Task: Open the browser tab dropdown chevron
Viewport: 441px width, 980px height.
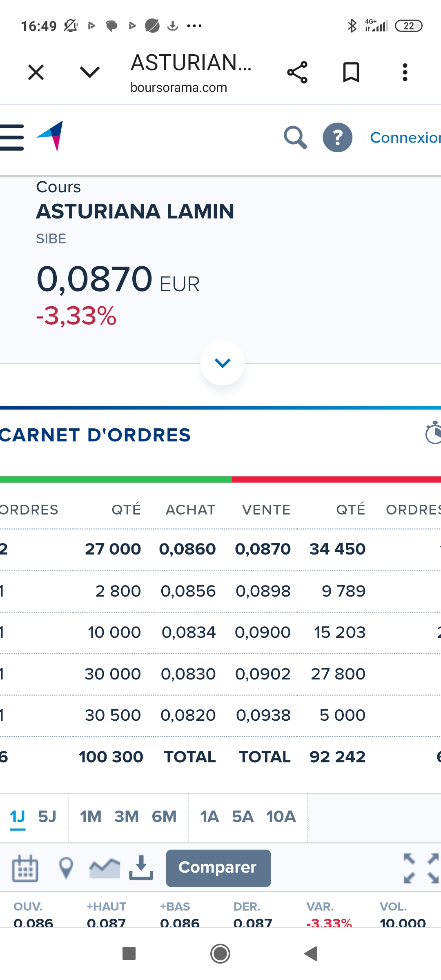Action: (90, 72)
